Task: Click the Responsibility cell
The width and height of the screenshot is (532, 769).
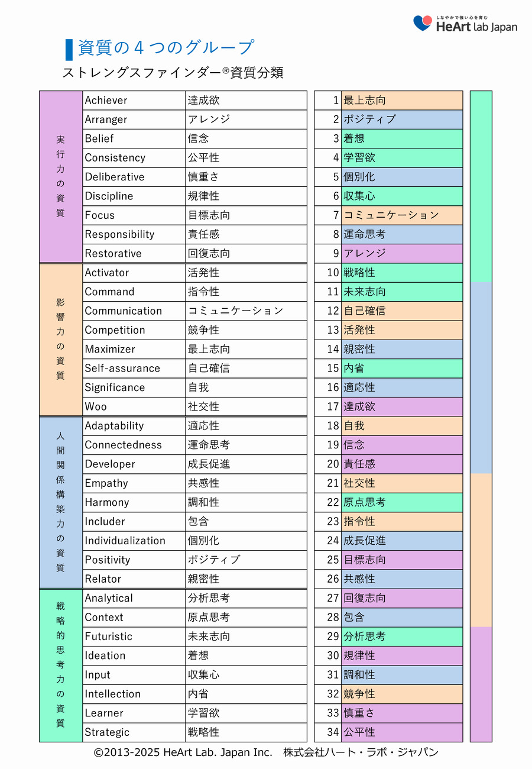Action: point(134,234)
